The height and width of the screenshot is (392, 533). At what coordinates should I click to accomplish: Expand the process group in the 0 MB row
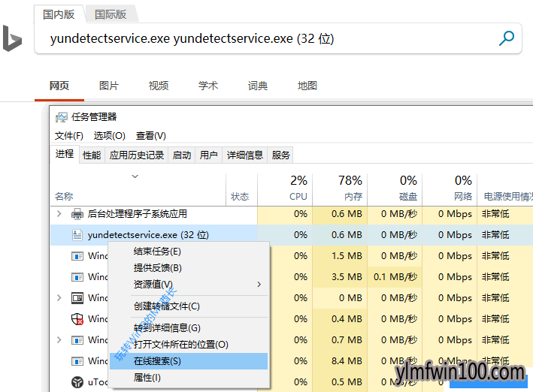point(59,298)
